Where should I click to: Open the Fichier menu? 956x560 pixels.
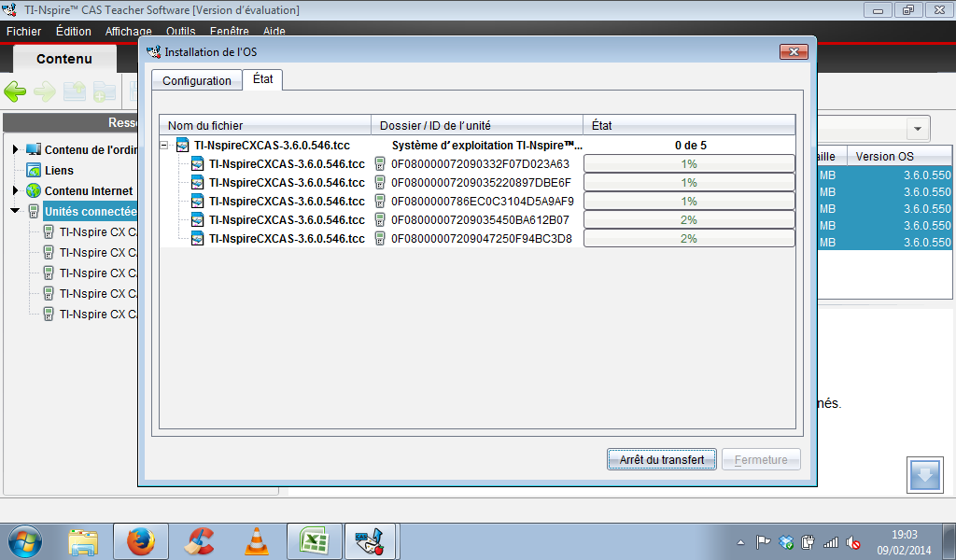pos(23,31)
